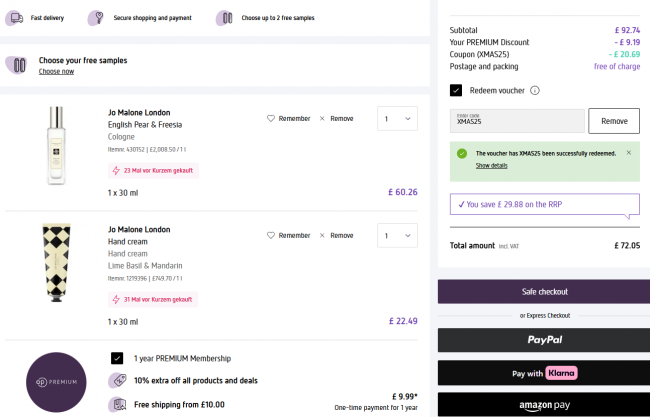Uncheck the Redeem voucher checkbox
This screenshot has height=417, width=650.
click(456, 90)
